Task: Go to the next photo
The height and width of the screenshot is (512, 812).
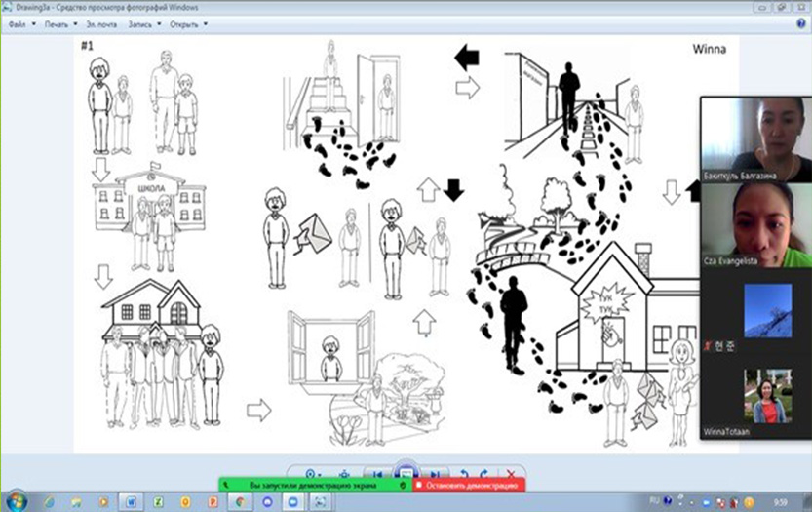Action: tap(436, 473)
